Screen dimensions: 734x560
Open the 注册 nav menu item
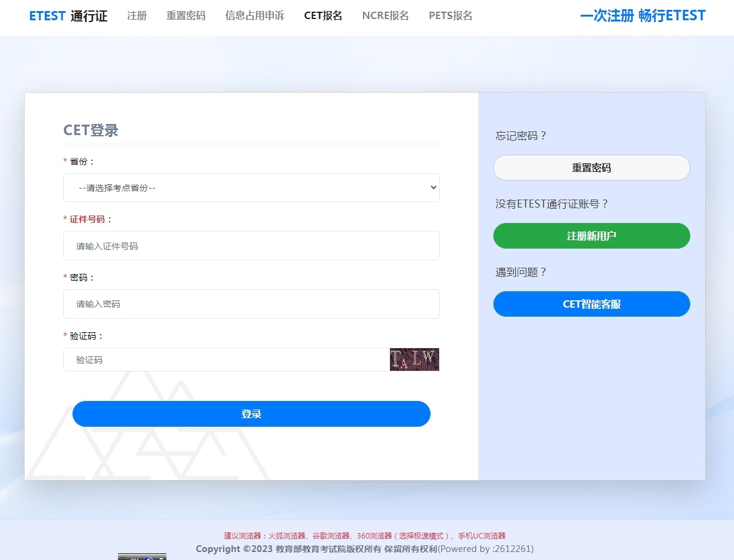(x=137, y=16)
